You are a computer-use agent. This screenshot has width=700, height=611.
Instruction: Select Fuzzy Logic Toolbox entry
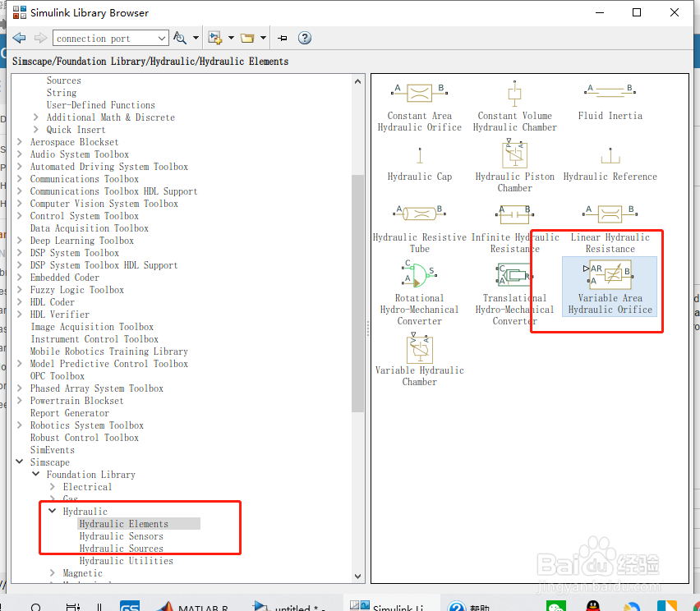coord(76,290)
